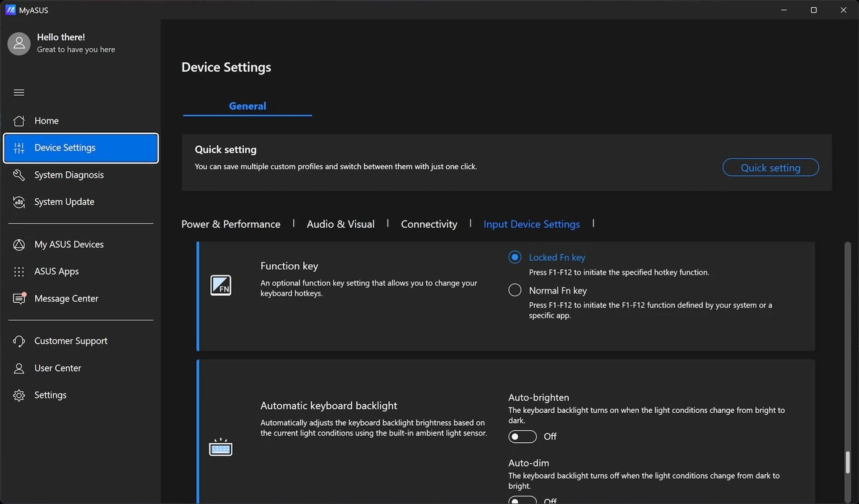Toggle the Auto-dim switch
Image resolution: width=859 pixels, height=504 pixels.
(522, 500)
